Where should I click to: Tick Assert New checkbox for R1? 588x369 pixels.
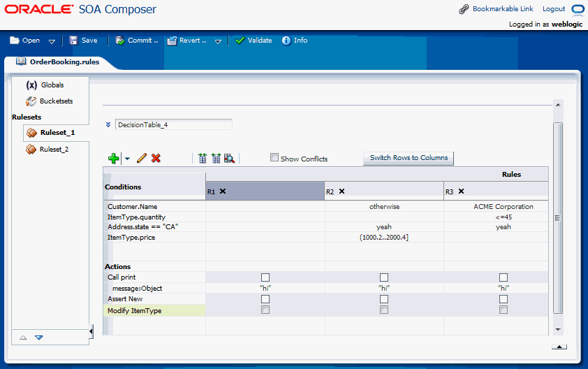[x=265, y=299]
